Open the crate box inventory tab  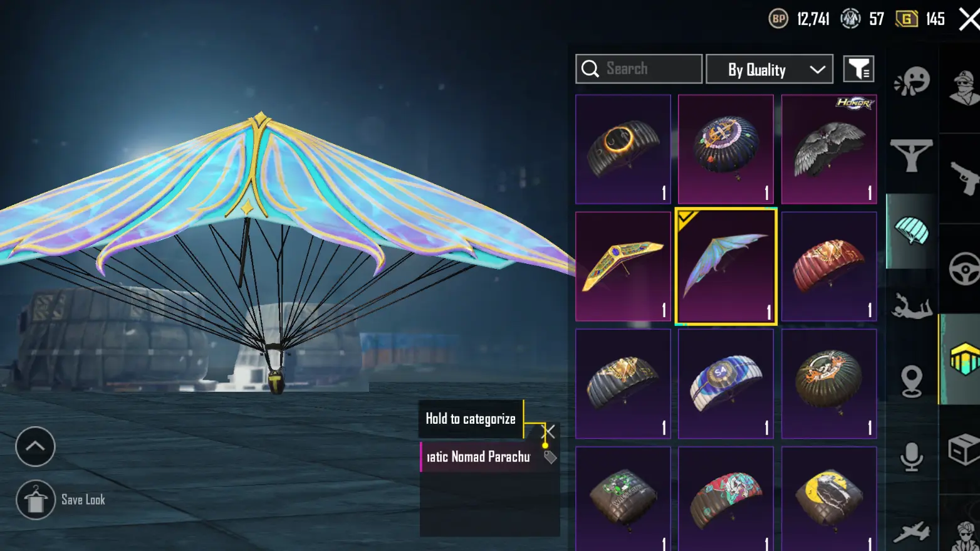coord(964,449)
